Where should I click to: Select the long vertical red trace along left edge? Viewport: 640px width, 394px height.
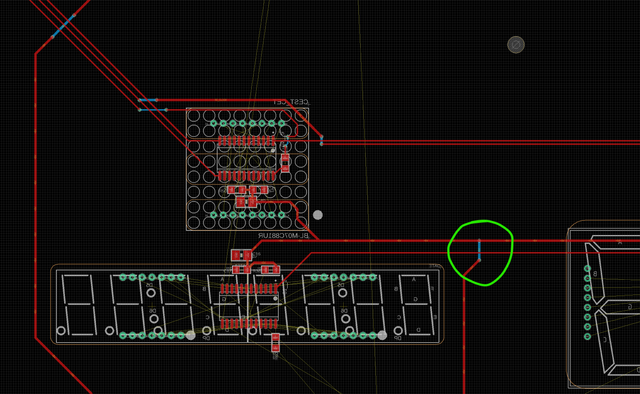click(36, 195)
